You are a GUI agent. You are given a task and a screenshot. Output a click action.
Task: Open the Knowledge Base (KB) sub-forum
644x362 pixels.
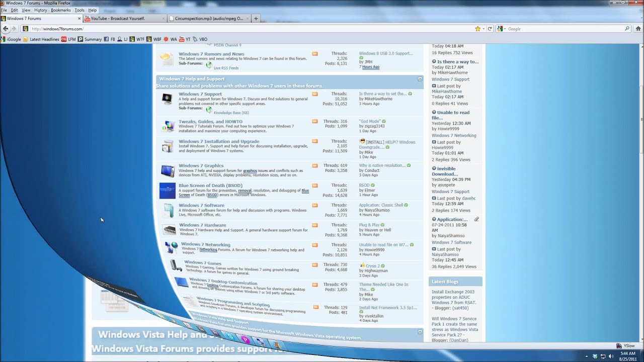[x=231, y=113]
